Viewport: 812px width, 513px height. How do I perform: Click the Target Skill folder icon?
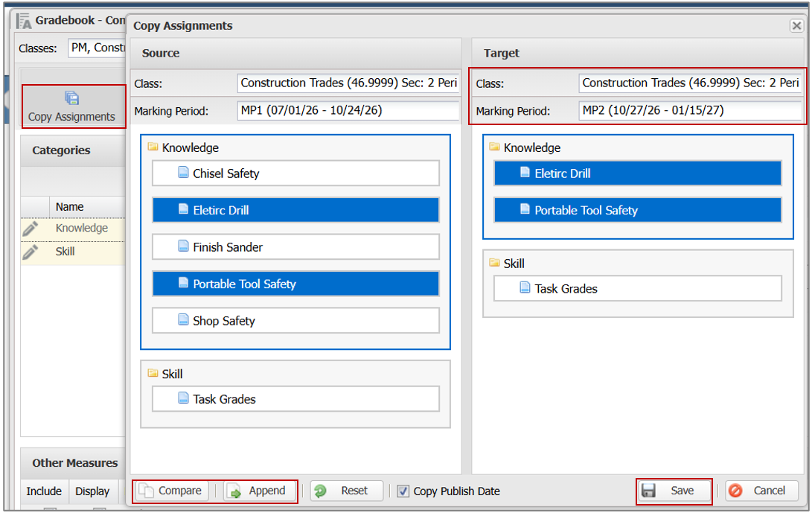(x=494, y=263)
